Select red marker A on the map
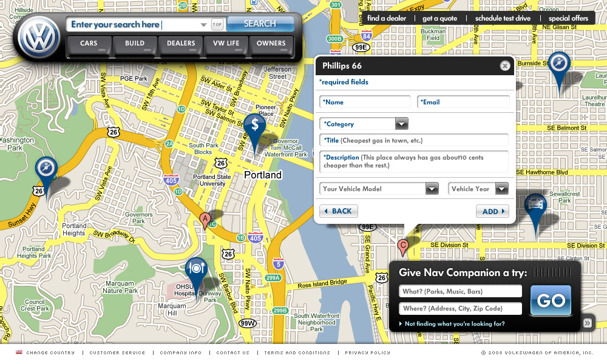The height and width of the screenshot is (364, 607). [x=205, y=221]
